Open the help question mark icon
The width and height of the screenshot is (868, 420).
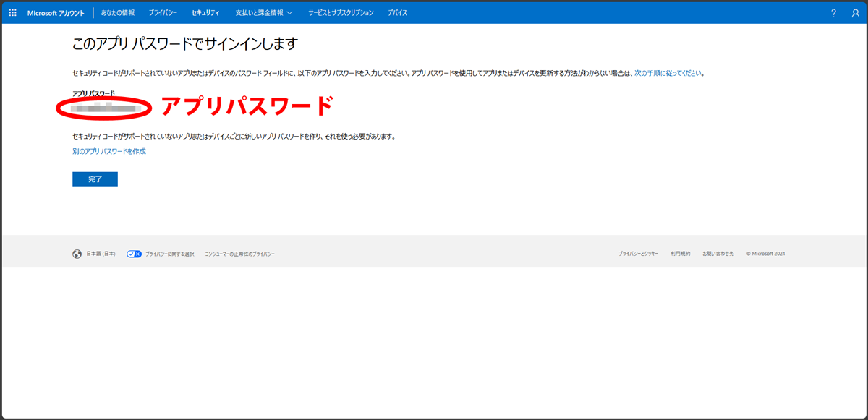coord(833,13)
